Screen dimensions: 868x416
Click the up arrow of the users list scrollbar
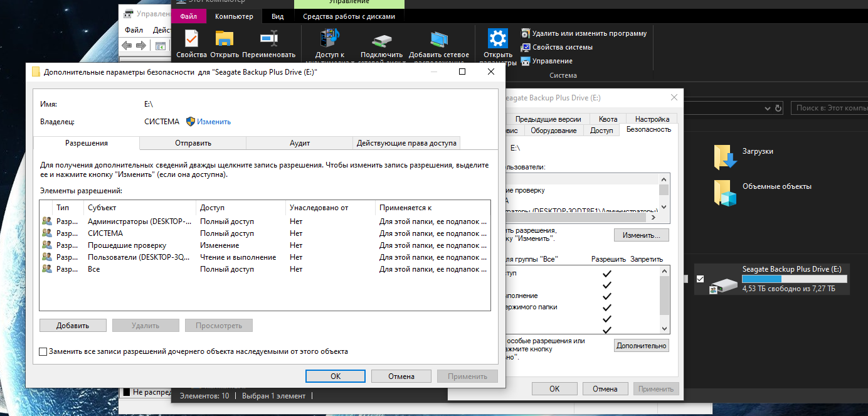664,179
